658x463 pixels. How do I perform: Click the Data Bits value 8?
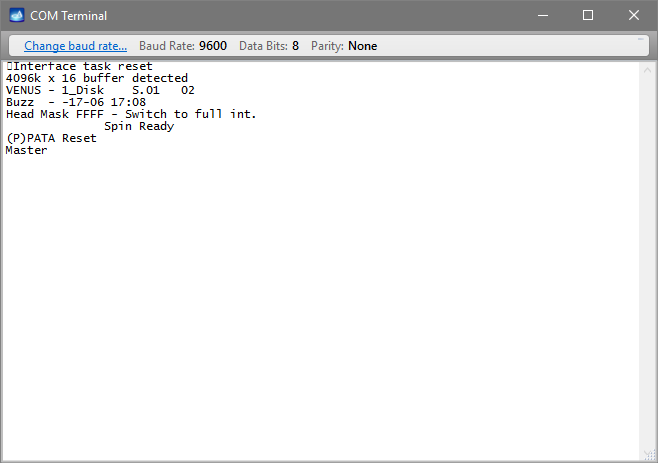coord(295,46)
